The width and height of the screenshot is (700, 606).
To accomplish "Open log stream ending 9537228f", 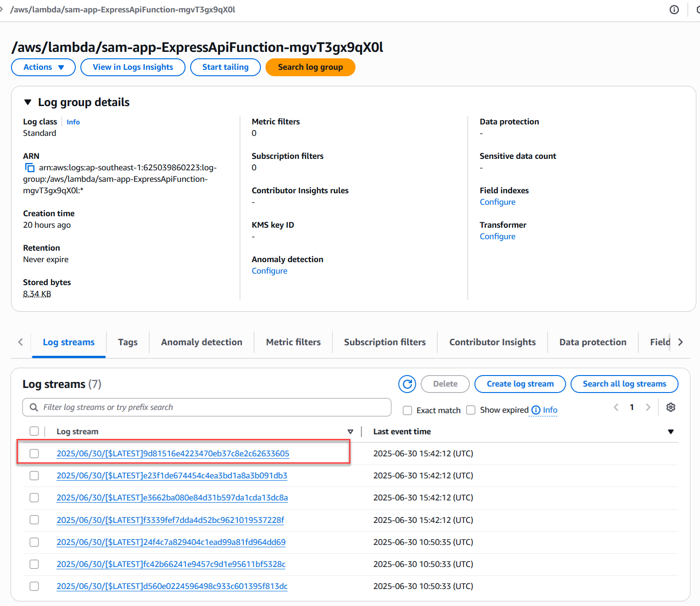I will pyautogui.click(x=170, y=520).
